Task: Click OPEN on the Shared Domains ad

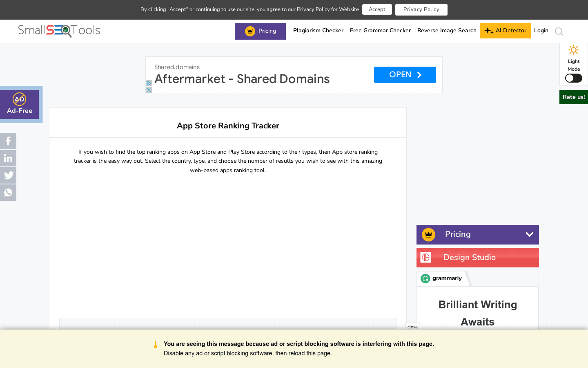Action: [x=405, y=75]
